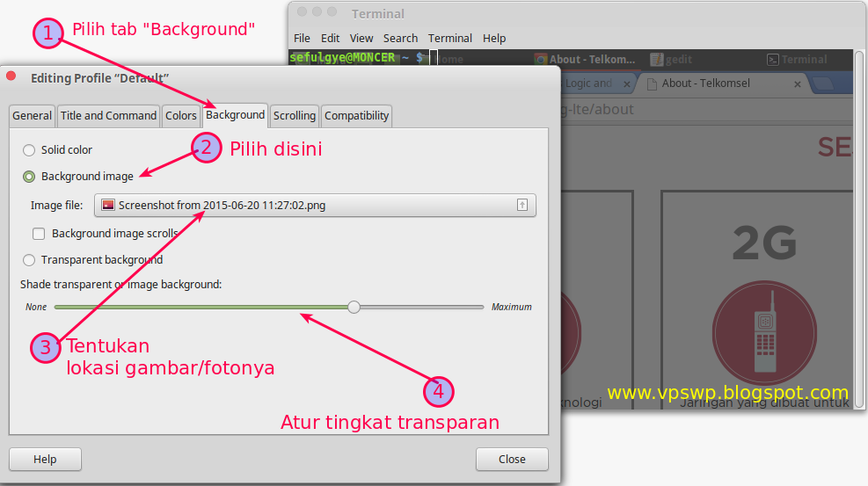Image resolution: width=868 pixels, height=486 pixels.
Task: Click the gedit notepad icon in taskbar
Action: (x=657, y=59)
